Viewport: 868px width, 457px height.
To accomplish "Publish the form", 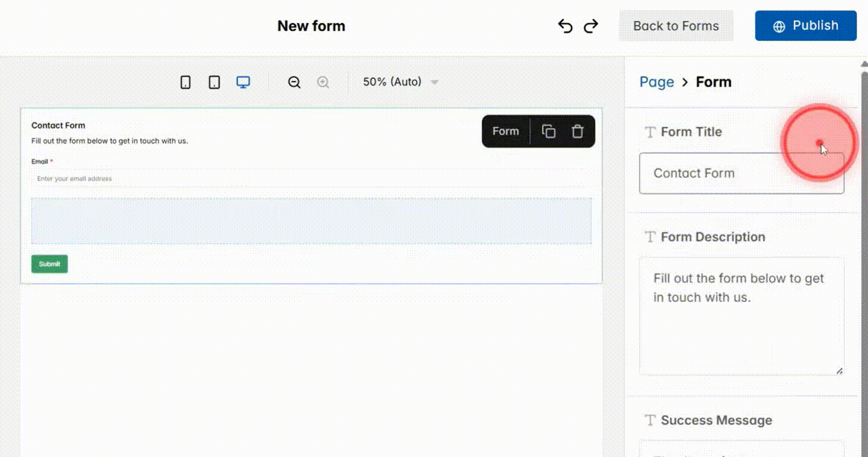I will click(806, 25).
